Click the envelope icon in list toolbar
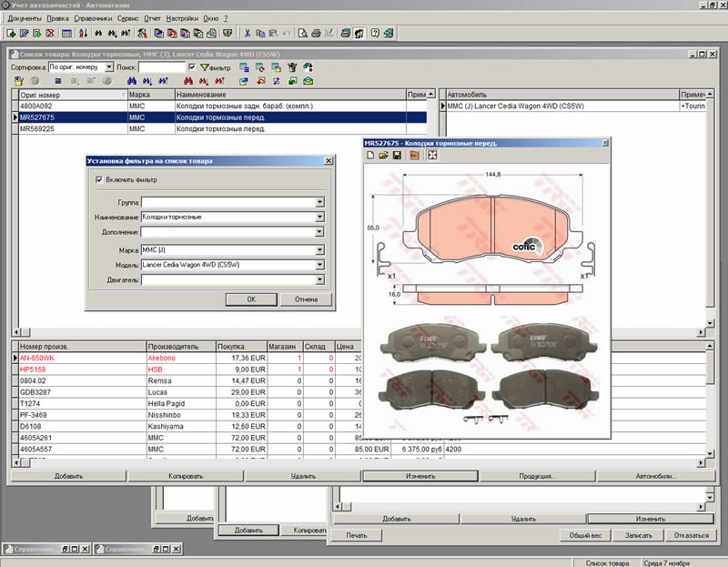Image resolution: width=728 pixels, height=567 pixels. [308, 81]
